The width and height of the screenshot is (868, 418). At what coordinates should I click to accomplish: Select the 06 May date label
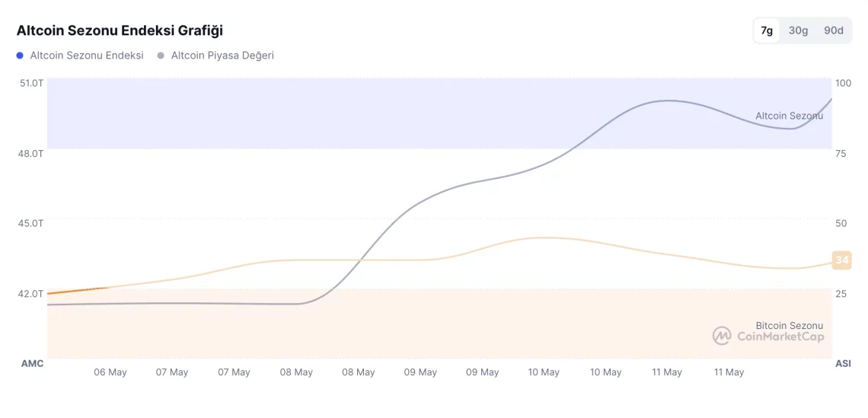click(x=110, y=372)
